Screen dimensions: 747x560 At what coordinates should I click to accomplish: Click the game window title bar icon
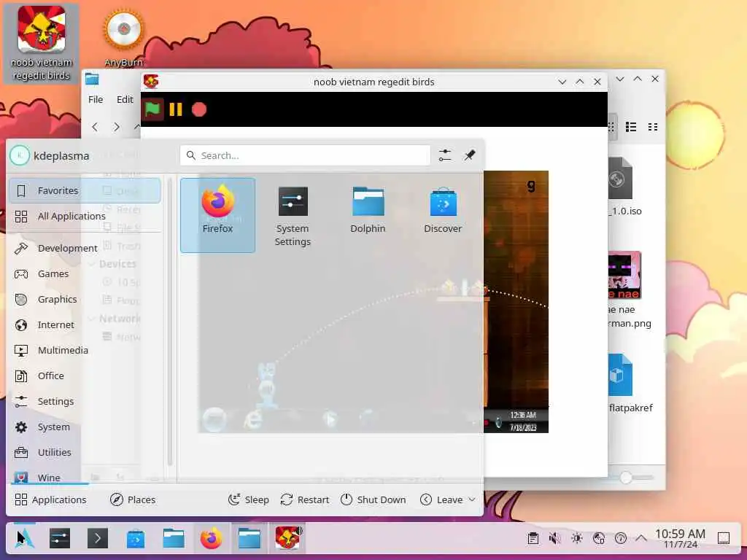(151, 82)
